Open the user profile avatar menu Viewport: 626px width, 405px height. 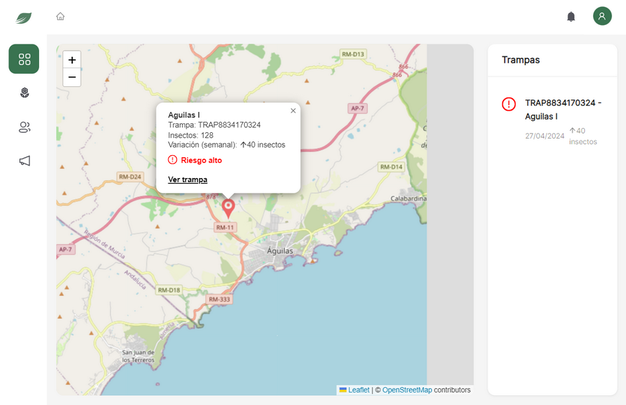[601, 16]
